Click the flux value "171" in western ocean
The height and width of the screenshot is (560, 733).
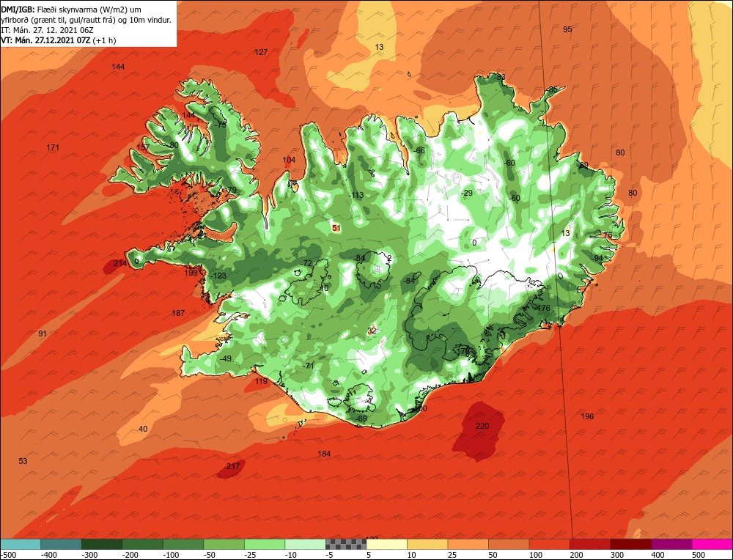tap(53, 148)
